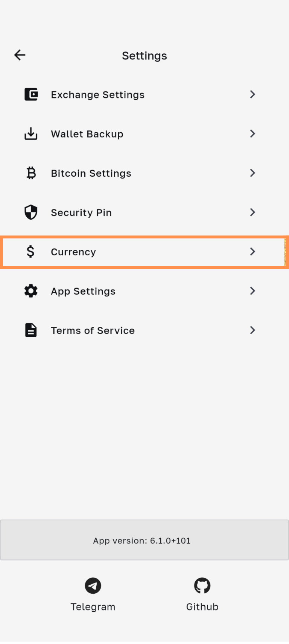This screenshot has width=289, height=644.
Task: Click the Github text link
Action: click(202, 607)
